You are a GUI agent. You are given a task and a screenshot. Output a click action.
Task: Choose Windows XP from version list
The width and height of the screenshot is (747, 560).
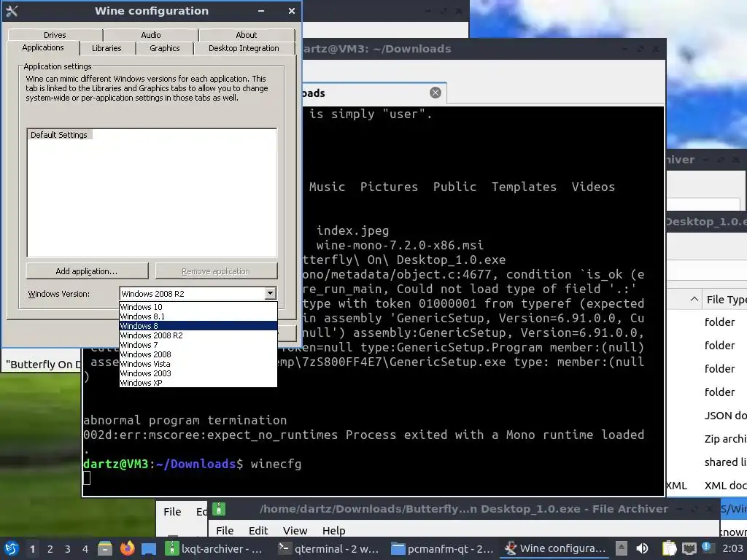(x=198, y=383)
